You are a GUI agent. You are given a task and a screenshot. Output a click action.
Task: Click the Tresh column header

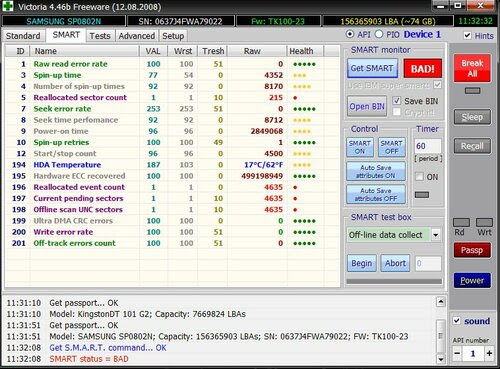point(213,51)
